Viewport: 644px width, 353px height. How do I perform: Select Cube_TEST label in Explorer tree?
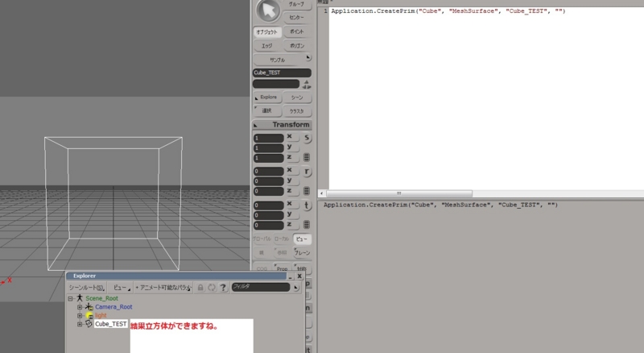click(111, 324)
